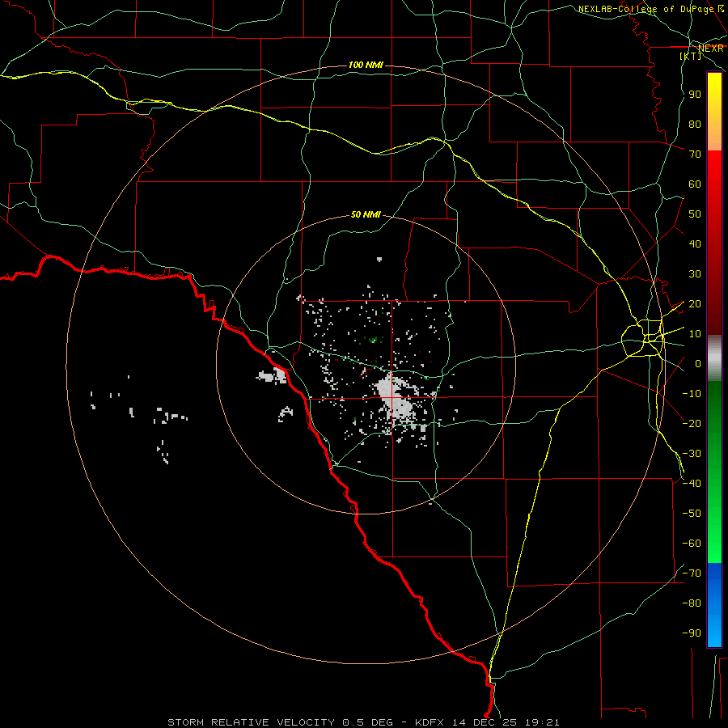Pick the -40 value on velocity scale
Image resolution: width=728 pixels, height=728 pixels.
point(692,484)
